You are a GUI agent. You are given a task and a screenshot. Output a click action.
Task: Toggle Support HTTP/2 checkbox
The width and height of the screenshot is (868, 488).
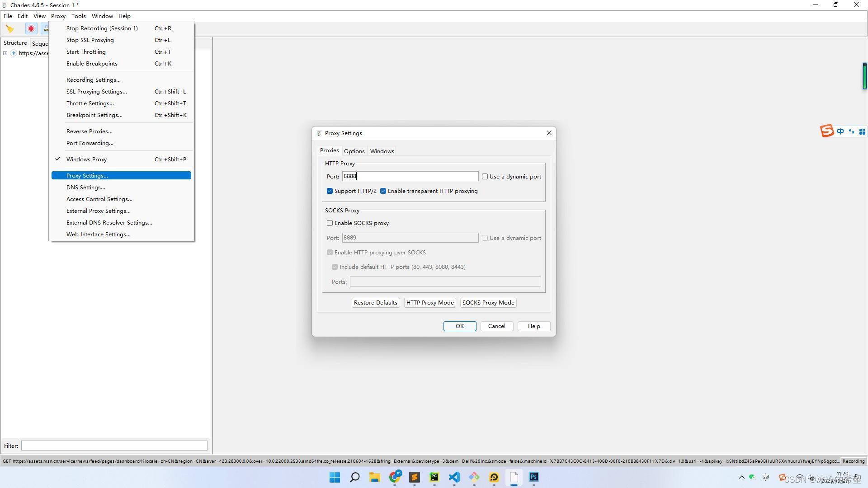click(x=329, y=191)
